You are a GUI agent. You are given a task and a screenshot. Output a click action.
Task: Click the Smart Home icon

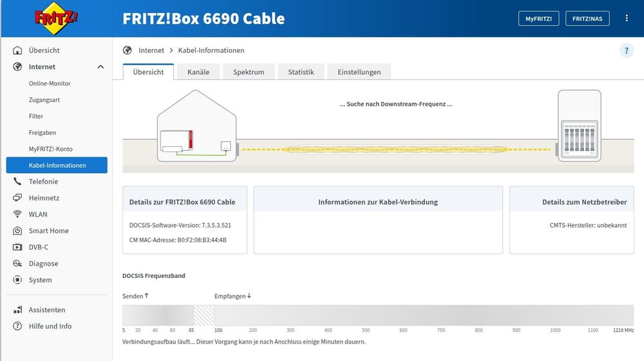18,231
